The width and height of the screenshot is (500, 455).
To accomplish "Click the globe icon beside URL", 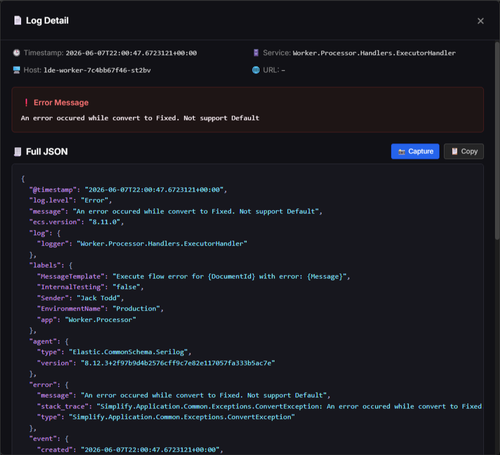I will [256, 70].
